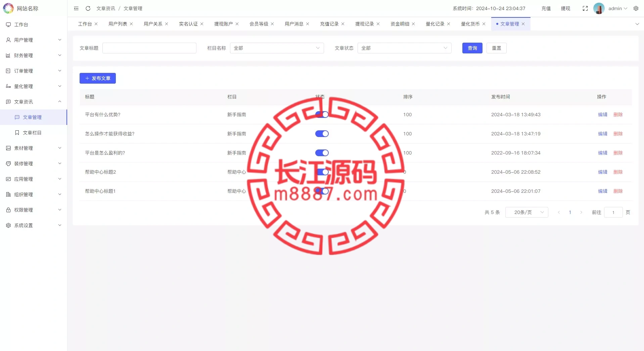Screen dimensions: 644x351
Task: Close the 资金明细 tab
Action: coord(413,24)
